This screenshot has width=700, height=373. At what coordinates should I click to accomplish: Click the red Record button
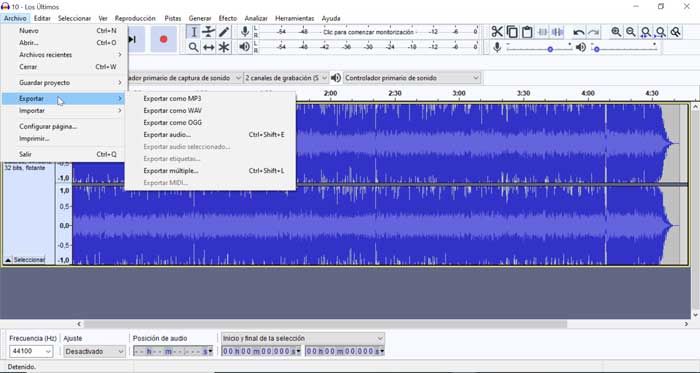tap(163, 39)
